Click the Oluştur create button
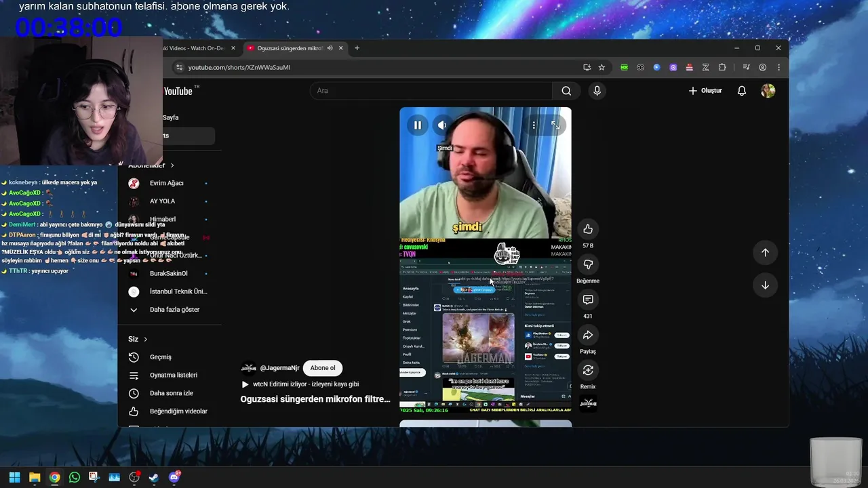Image resolution: width=868 pixels, height=488 pixels. point(705,91)
